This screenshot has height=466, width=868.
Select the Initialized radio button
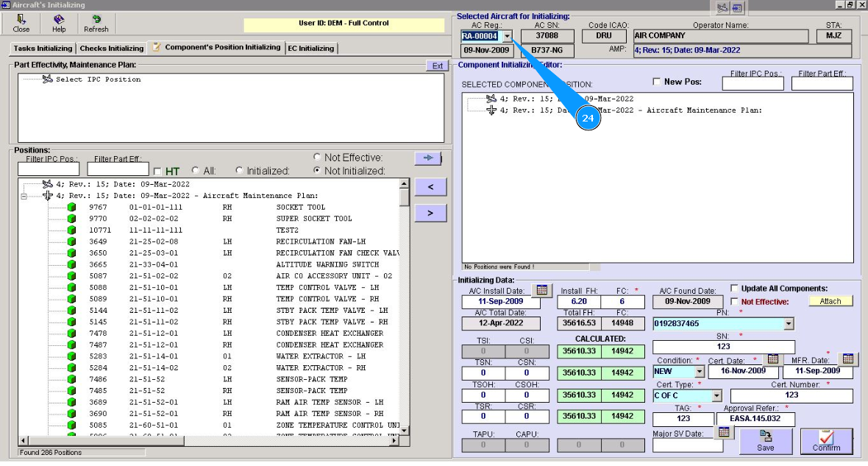coord(239,171)
